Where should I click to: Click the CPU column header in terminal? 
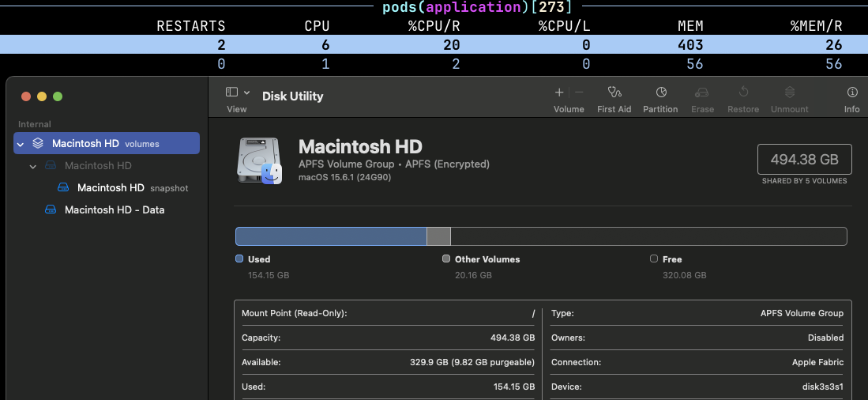[317, 26]
